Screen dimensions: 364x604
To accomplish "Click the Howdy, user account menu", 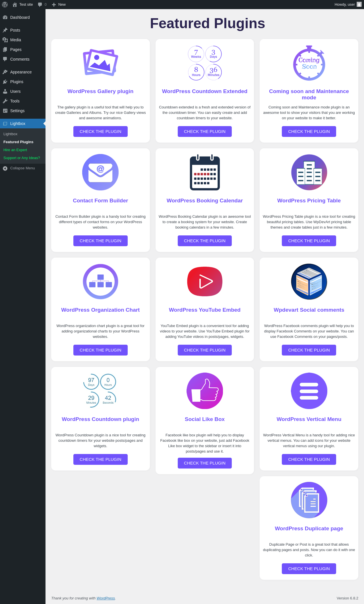I will (348, 5).
